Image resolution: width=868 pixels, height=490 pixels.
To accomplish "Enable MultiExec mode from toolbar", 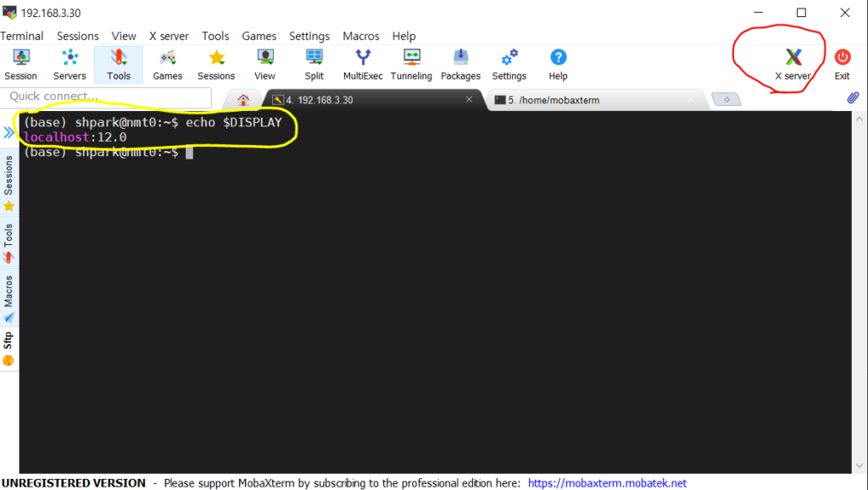I will pyautogui.click(x=363, y=64).
